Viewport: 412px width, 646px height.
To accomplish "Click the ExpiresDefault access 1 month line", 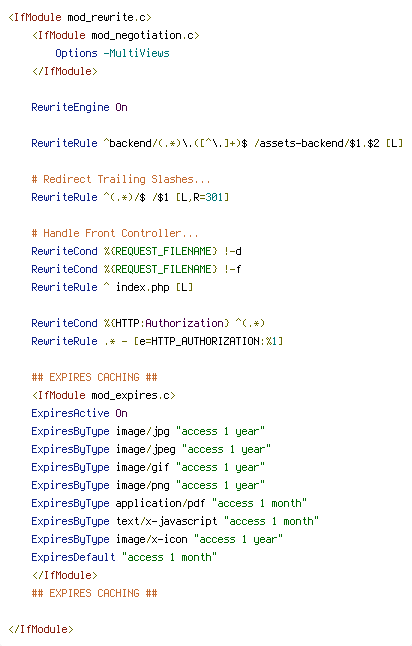I will [x=124, y=557].
